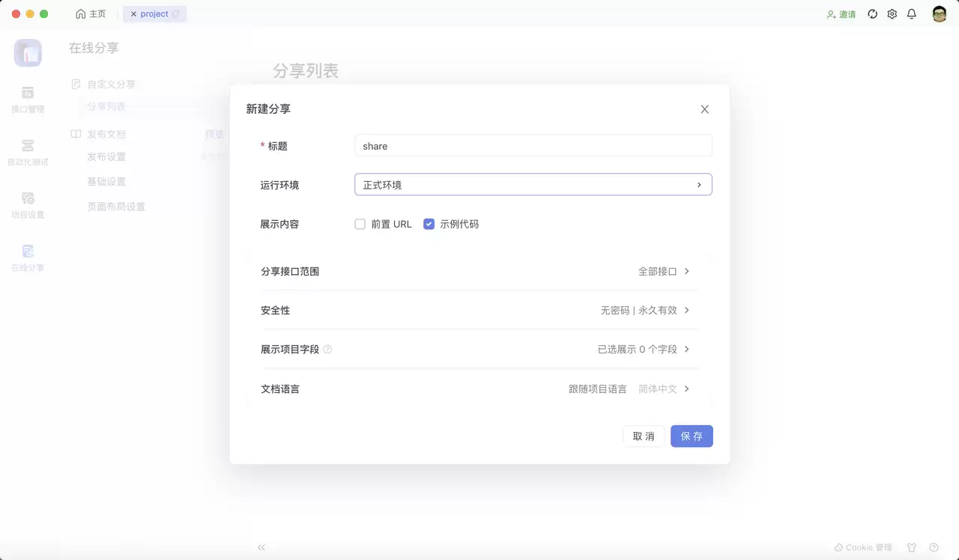Go to 项目设置 in sidebar
Image resolution: width=959 pixels, height=560 pixels.
pos(28,206)
